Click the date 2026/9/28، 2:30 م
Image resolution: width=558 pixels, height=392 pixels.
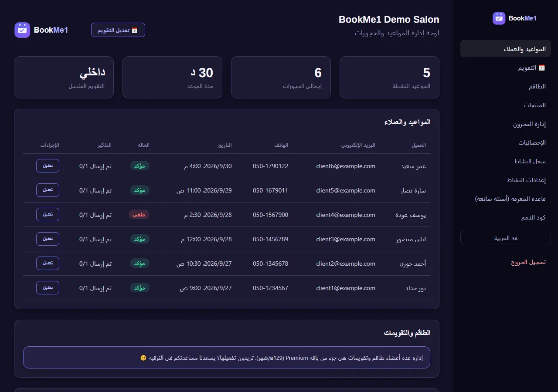tap(208, 215)
